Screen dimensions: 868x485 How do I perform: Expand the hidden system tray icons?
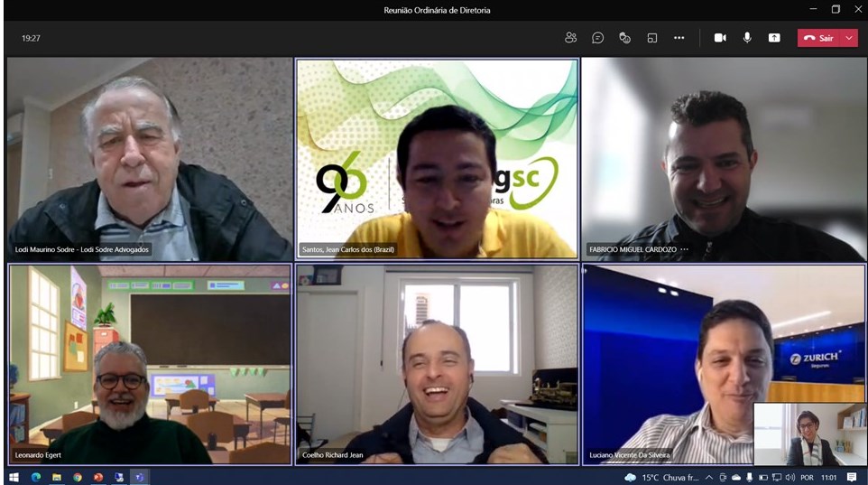click(x=709, y=477)
